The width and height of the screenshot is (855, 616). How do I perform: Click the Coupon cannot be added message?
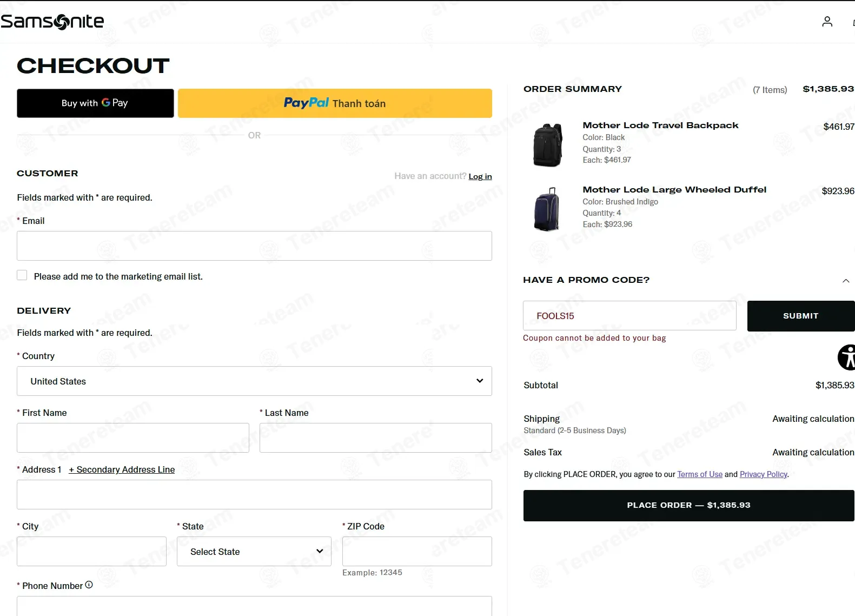(594, 338)
